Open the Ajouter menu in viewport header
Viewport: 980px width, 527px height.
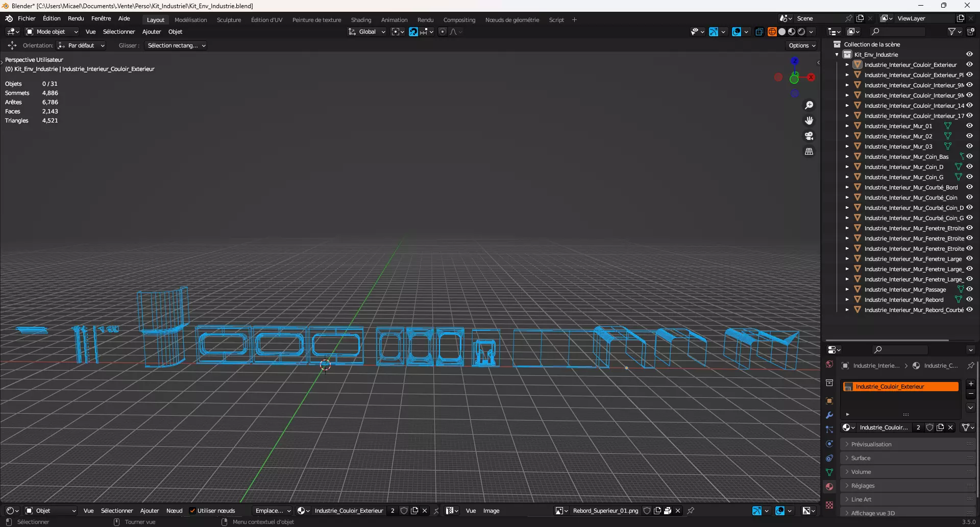(x=152, y=32)
